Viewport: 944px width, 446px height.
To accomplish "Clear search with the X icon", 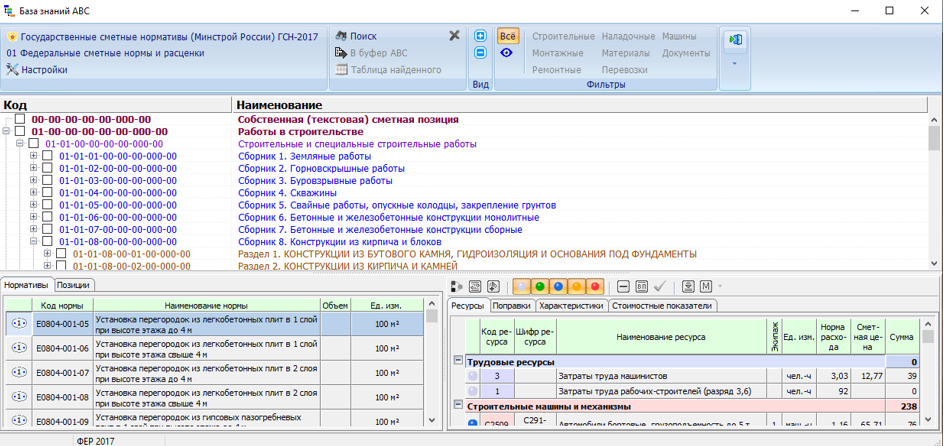I will point(455,36).
